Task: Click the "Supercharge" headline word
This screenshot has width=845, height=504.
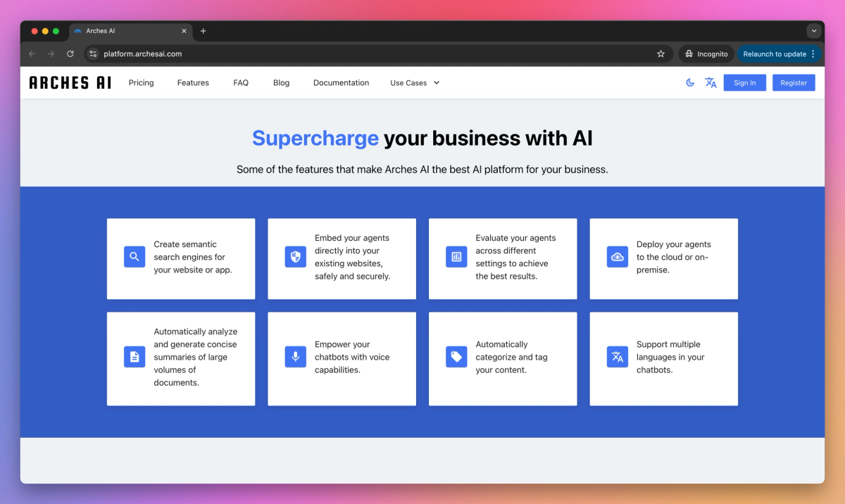Action: click(315, 138)
